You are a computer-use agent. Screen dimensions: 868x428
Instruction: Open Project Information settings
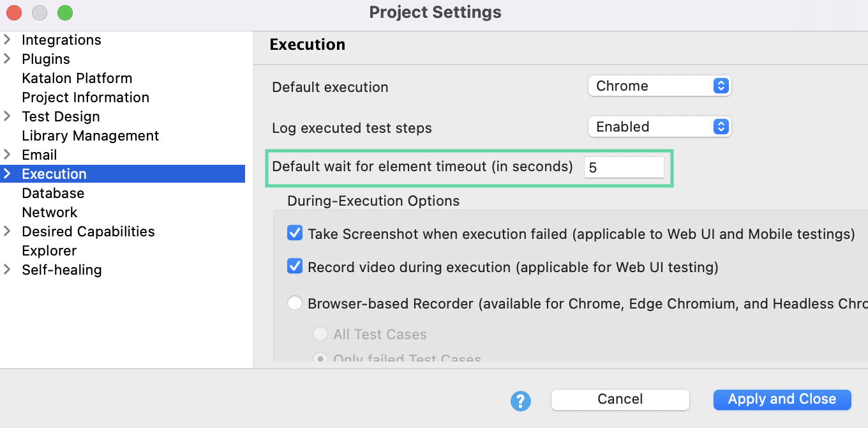(x=86, y=97)
